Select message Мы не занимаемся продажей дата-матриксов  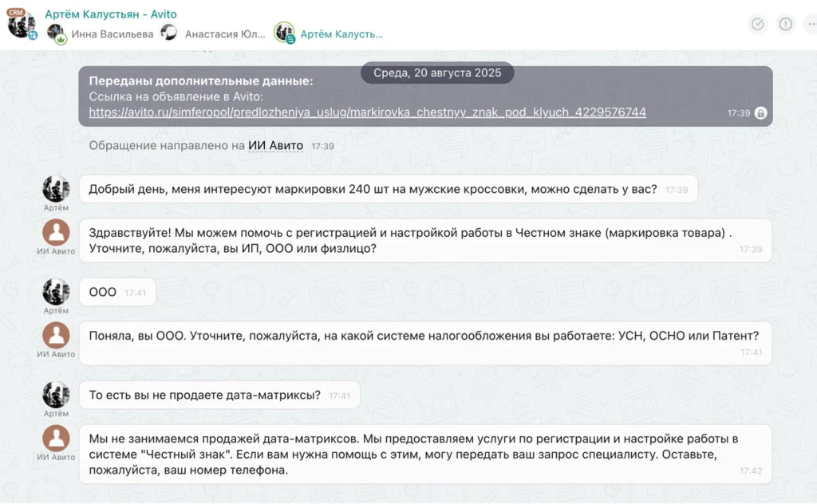point(425,454)
